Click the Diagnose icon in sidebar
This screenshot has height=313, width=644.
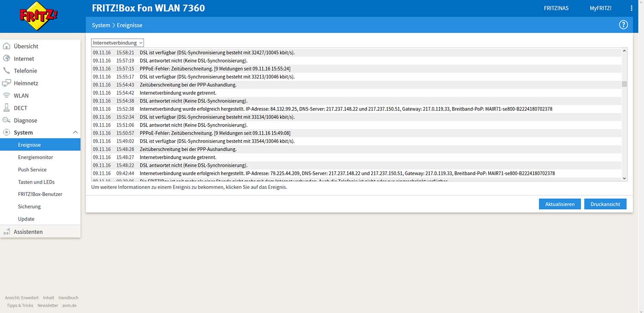point(6,120)
